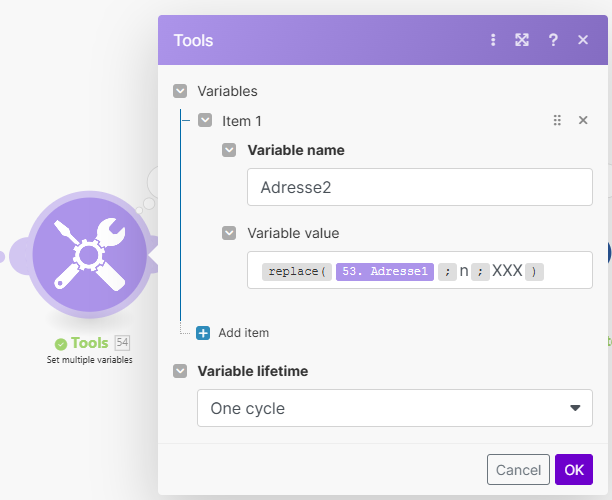The width and height of the screenshot is (612, 500).
Task: Open help for the Tools module
Action: [553, 40]
